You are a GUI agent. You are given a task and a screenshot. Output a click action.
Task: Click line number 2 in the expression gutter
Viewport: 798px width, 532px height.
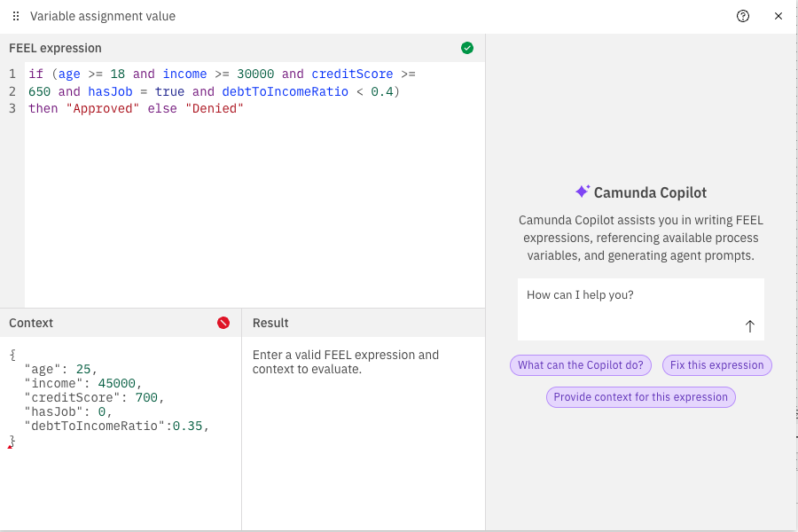12,91
